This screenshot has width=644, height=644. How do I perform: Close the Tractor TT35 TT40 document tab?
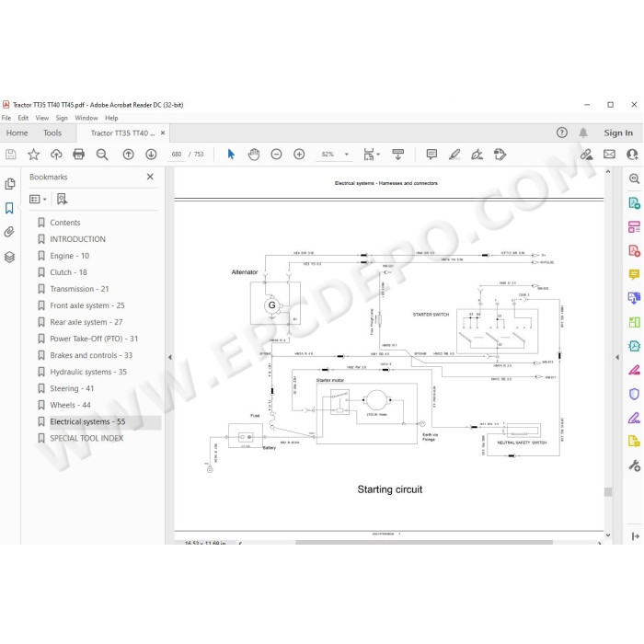tap(163, 133)
